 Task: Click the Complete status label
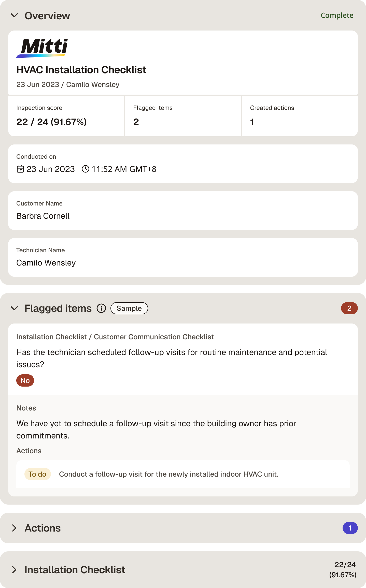337,15
